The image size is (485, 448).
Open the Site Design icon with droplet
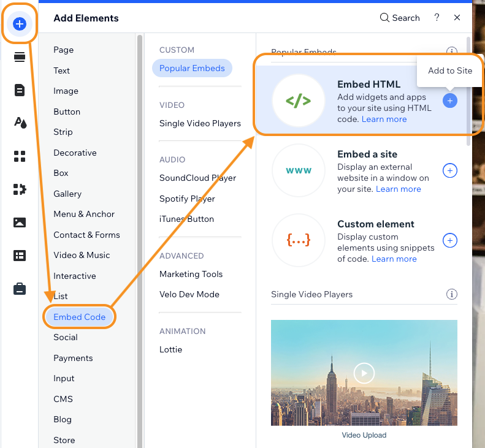[20, 123]
